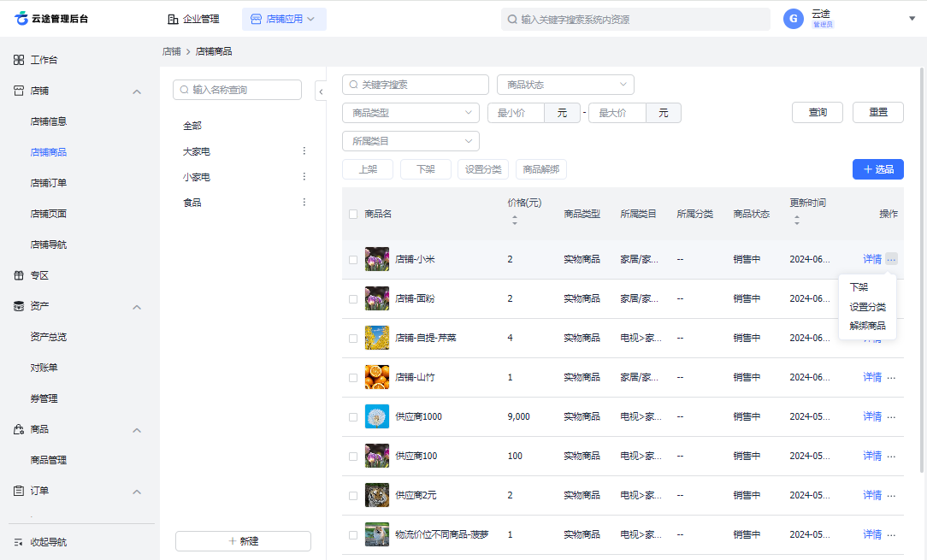This screenshot has height=560, width=927.
Task: Open more actions for 物流价位不同商品-菠萝 row
Action: point(892,534)
